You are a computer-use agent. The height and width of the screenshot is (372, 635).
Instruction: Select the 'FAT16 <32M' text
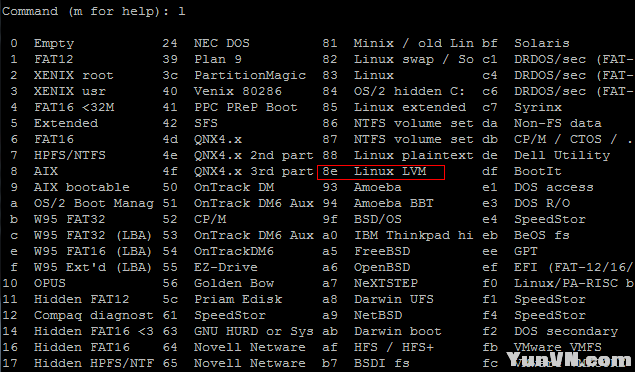tap(74, 107)
